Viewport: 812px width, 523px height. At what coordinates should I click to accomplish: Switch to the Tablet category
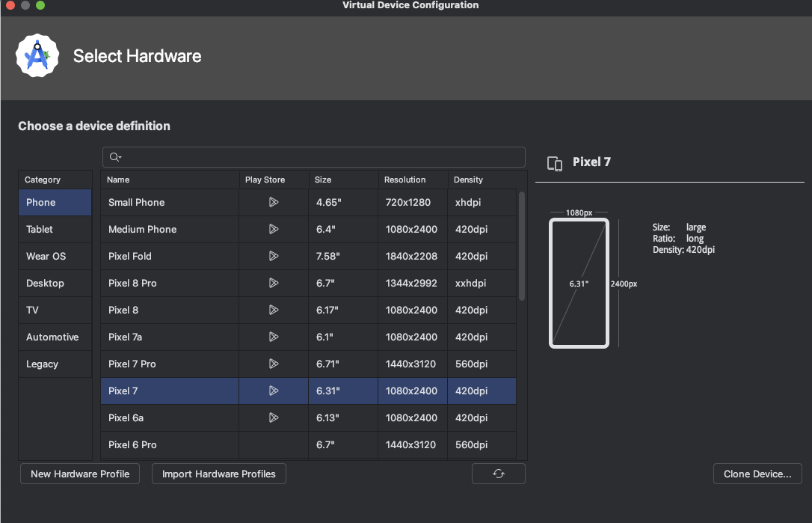click(x=55, y=229)
